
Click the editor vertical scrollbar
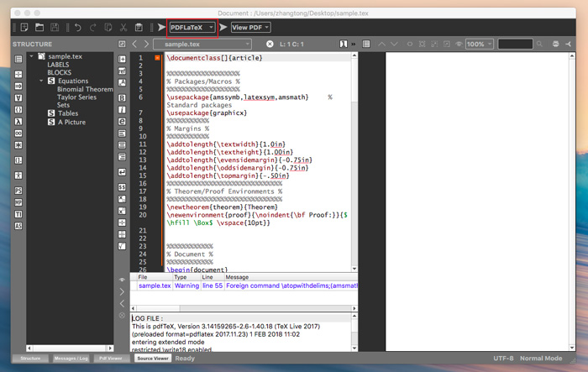click(354, 162)
